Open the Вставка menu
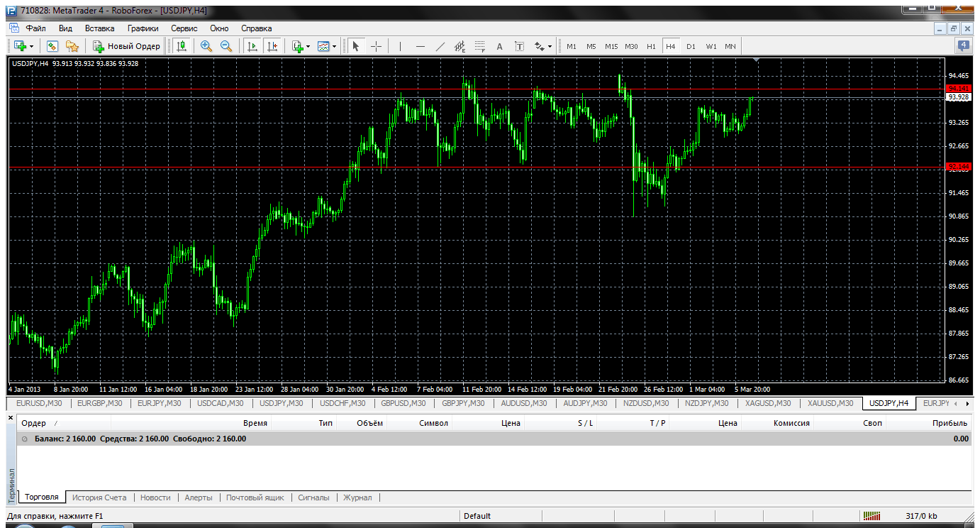The image size is (980, 528). click(99, 28)
